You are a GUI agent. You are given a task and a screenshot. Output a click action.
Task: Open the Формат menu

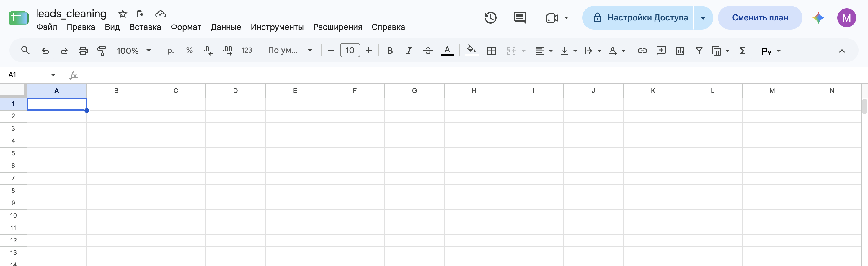186,27
